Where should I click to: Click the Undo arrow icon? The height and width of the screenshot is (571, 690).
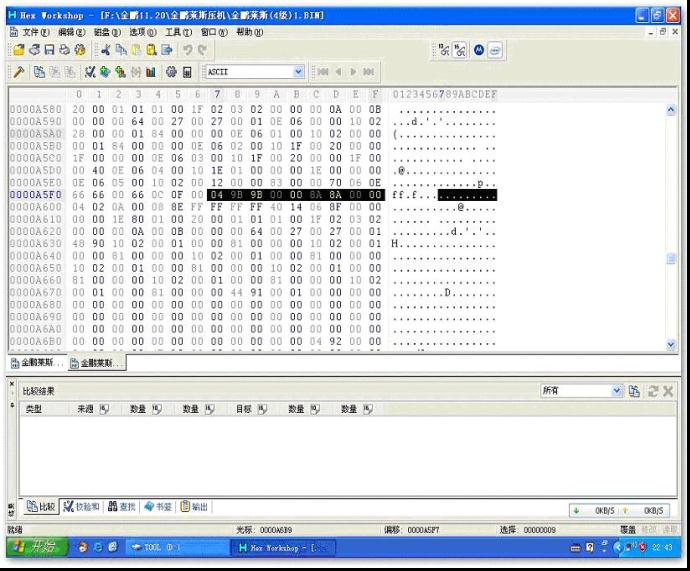188,50
